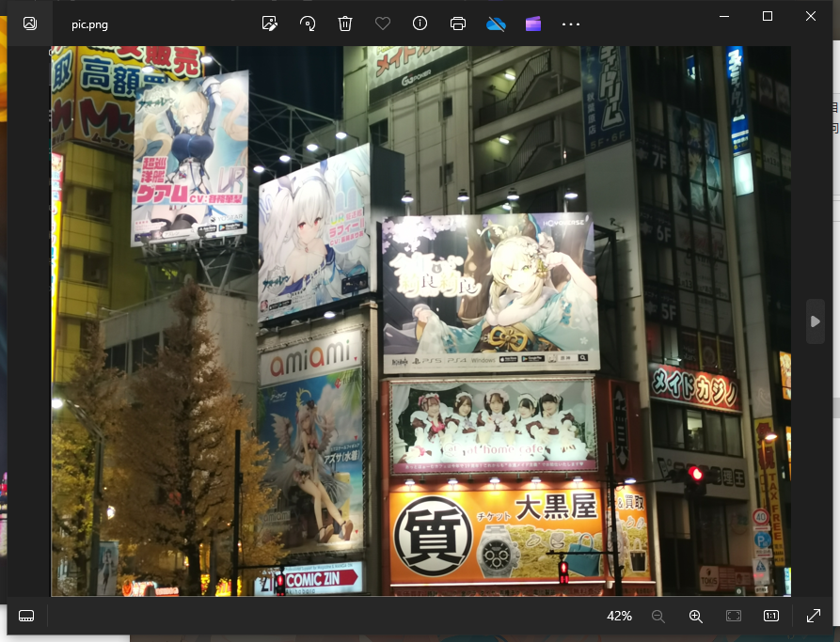
Task: Click the OneDrive cloud icon
Action: (x=496, y=23)
